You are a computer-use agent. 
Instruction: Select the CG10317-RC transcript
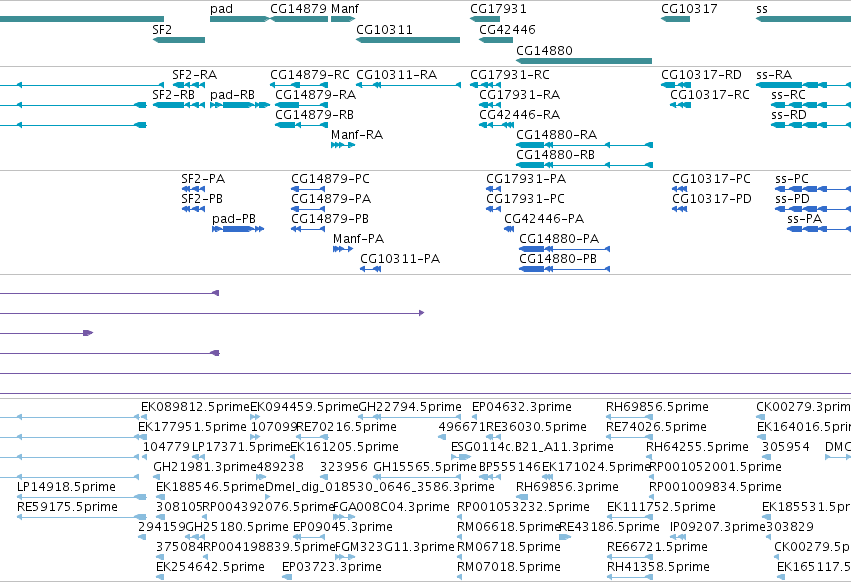click(681, 105)
